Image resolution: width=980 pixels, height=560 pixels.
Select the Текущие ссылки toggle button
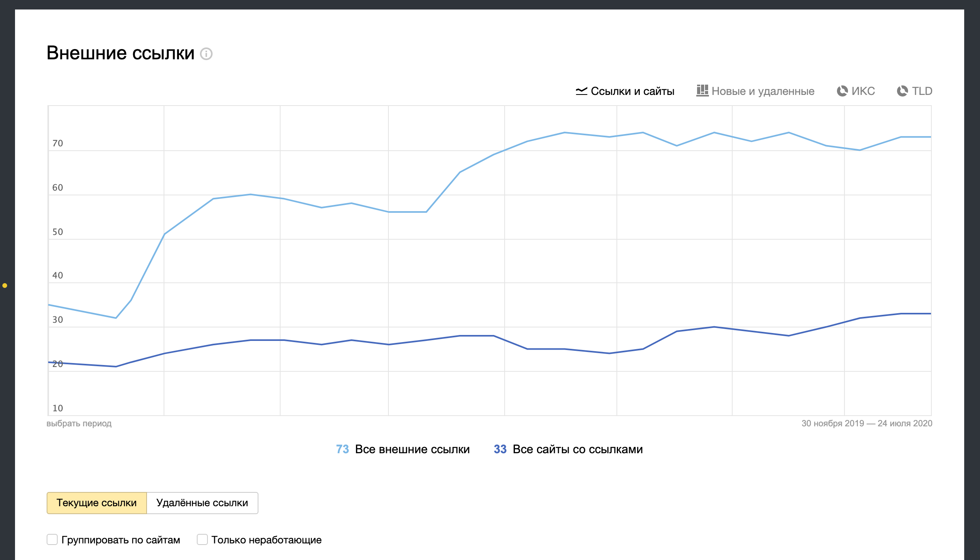(96, 503)
